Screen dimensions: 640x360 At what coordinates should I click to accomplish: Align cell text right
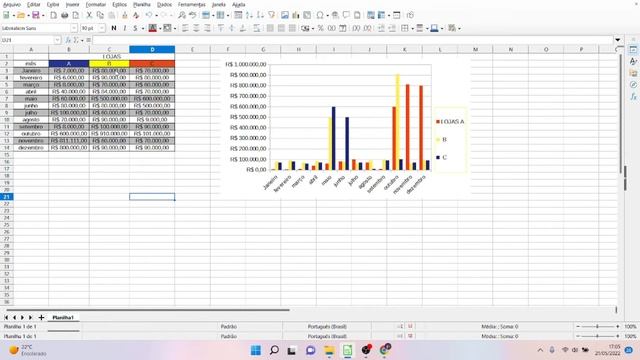pos(207,28)
